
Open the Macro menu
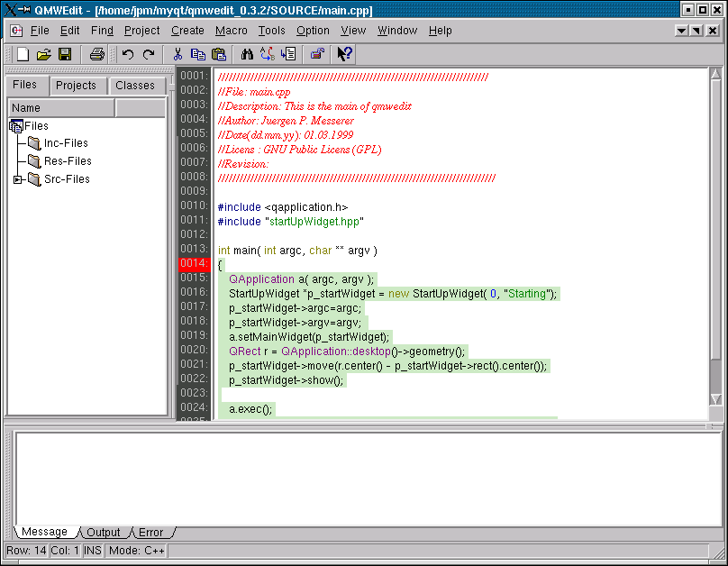[232, 31]
